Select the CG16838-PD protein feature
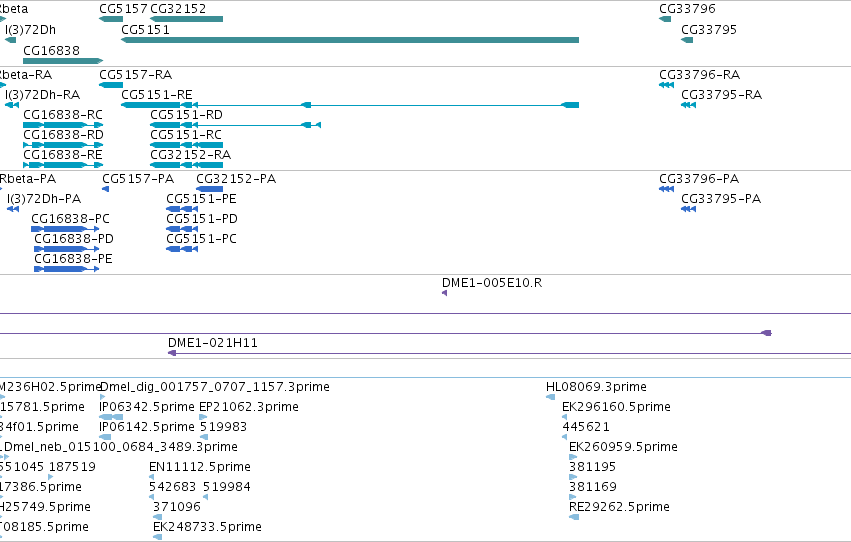This screenshot has width=851, height=542. 66,249
